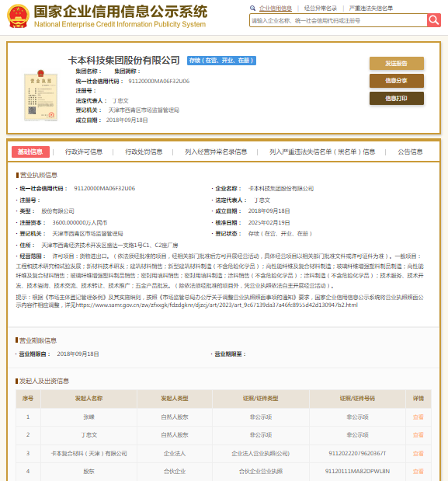
Task: Switch to the 行政处罚信息 tab
Action: pos(144,152)
